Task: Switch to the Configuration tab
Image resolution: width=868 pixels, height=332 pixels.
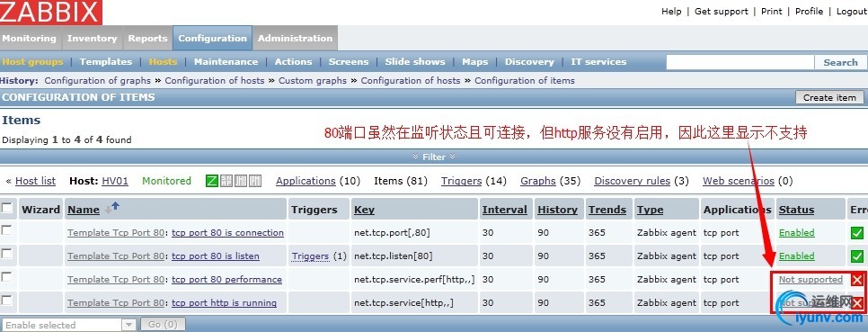Action: tap(213, 39)
